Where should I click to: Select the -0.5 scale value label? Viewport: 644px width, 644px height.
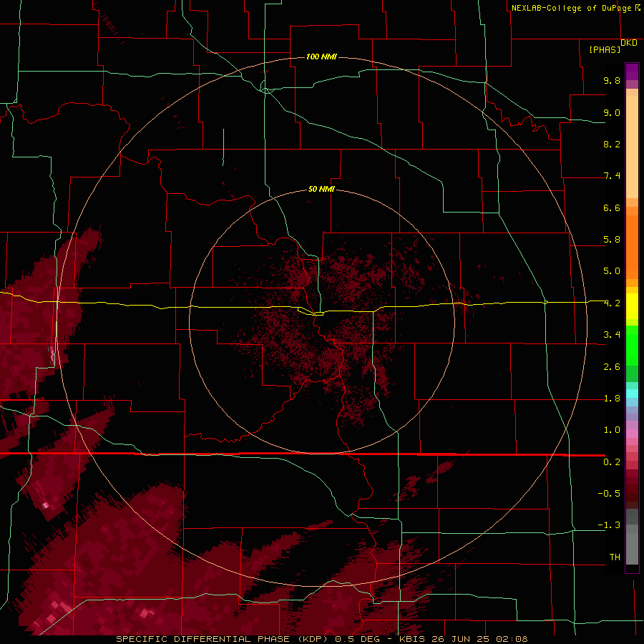coord(609,494)
